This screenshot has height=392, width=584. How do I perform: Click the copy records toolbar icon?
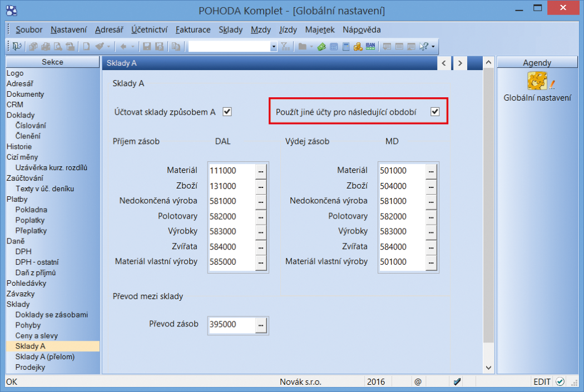point(33,47)
